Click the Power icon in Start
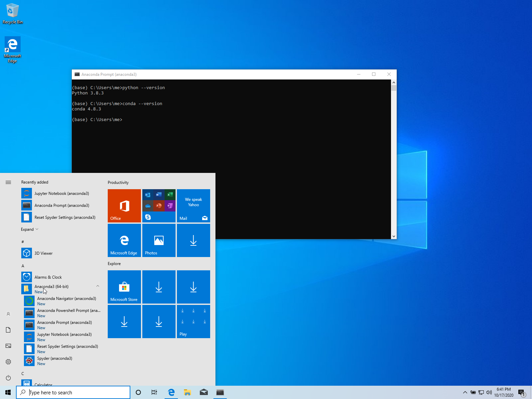The height and width of the screenshot is (399, 532). (8, 378)
